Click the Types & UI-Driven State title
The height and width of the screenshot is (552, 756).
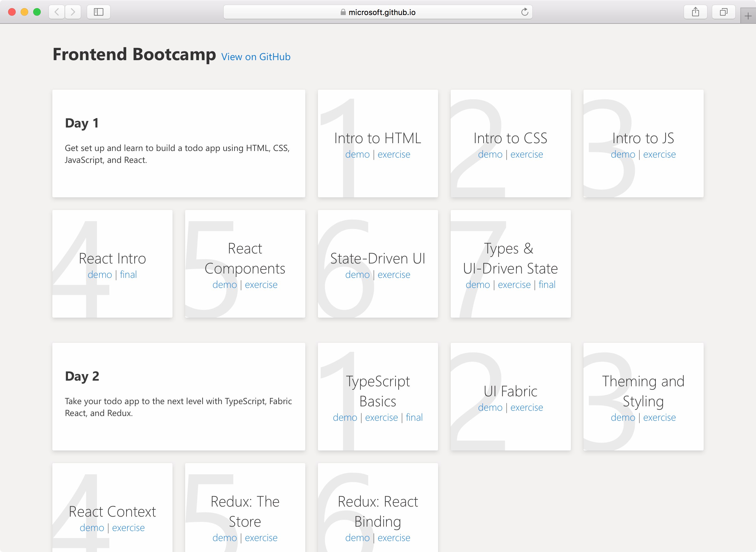coord(510,258)
